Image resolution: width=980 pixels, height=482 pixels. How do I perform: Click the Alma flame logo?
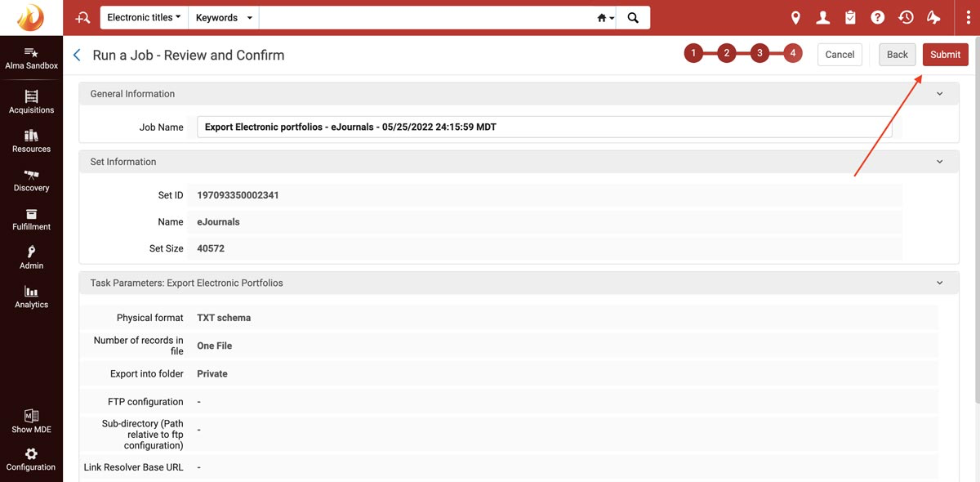click(x=31, y=17)
